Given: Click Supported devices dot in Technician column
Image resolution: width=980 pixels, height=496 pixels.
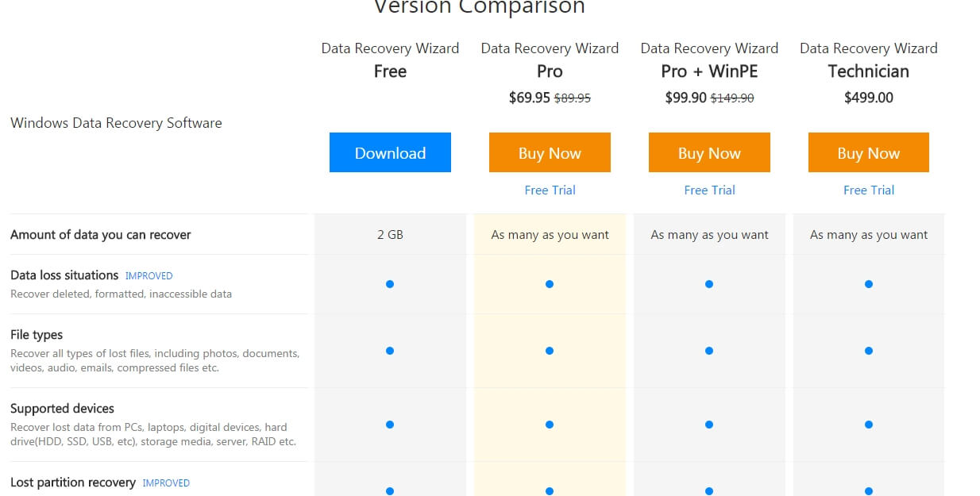Looking at the screenshot, I should tap(869, 425).
